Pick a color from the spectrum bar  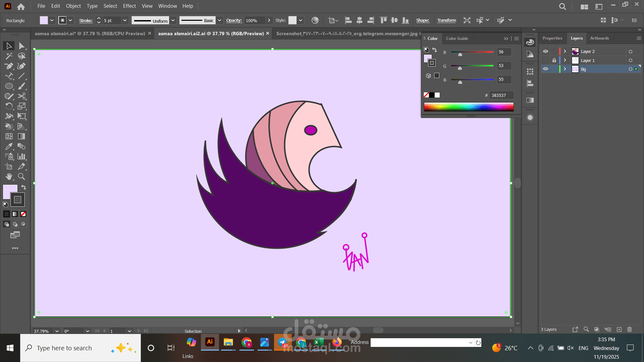tap(469, 107)
